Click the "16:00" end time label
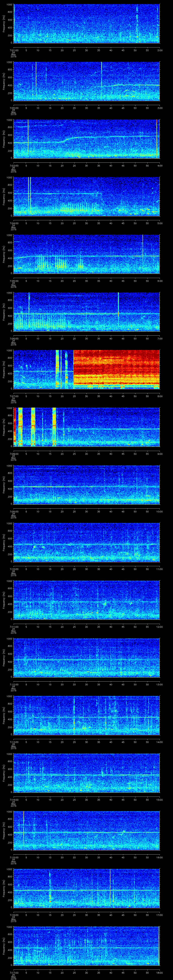This screenshot has height=980, width=173. point(159,857)
